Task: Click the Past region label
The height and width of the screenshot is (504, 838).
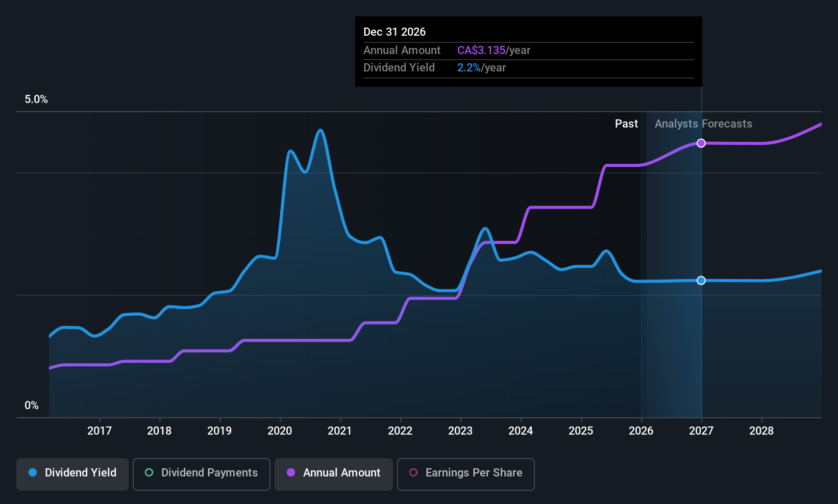Action: [626, 123]
